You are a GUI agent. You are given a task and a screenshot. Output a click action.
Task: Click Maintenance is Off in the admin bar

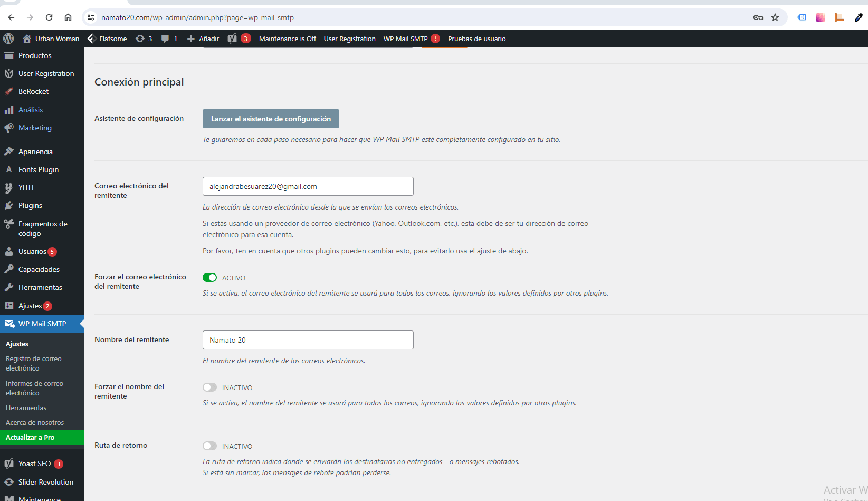point(288,39)
